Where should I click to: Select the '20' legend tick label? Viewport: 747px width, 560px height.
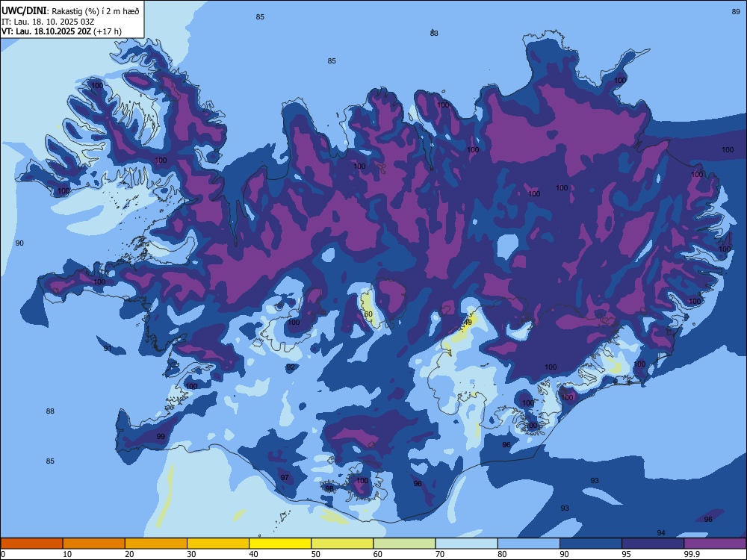tap(129, 554)
